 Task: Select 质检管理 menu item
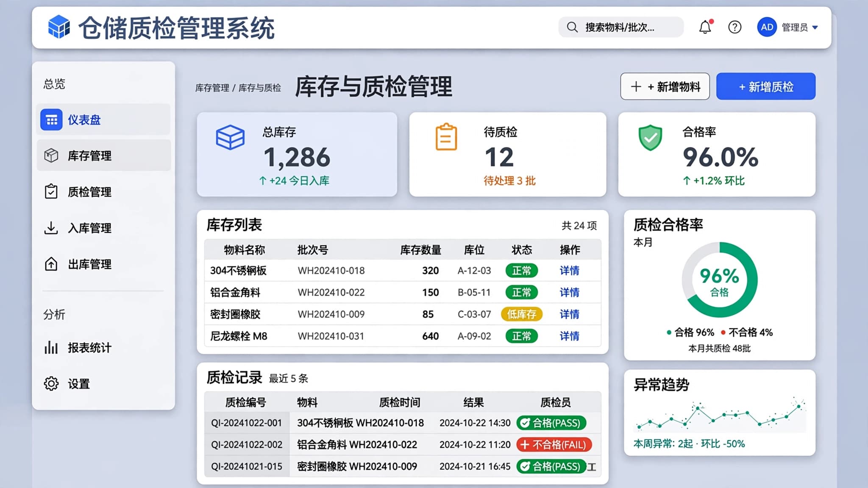pos(103,191)
